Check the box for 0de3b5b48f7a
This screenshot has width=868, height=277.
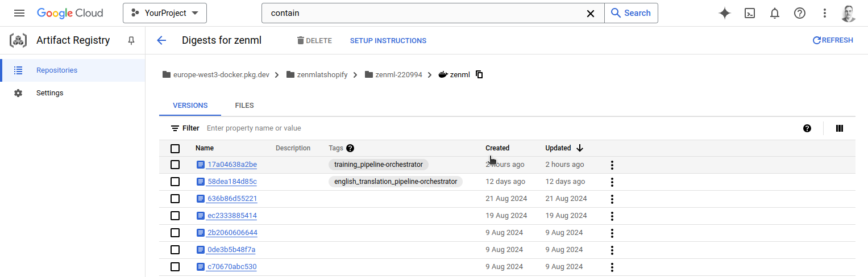[x=175, y=250]
